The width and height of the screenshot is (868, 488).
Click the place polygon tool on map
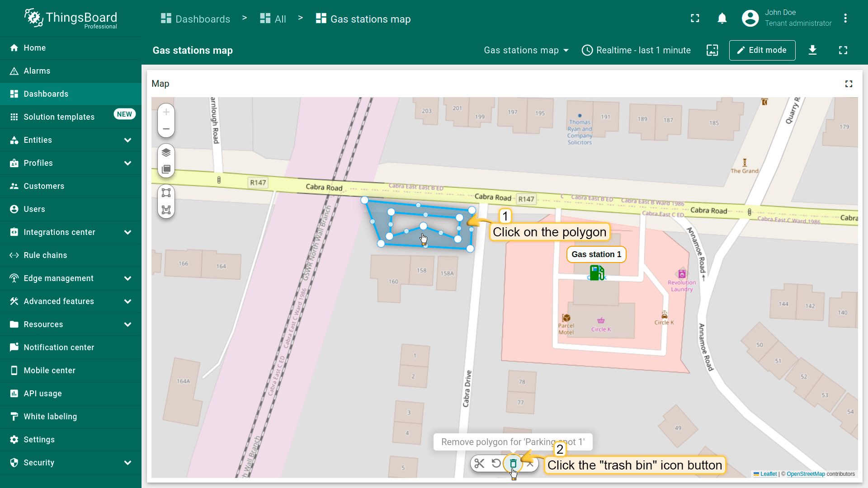point(166,210)
